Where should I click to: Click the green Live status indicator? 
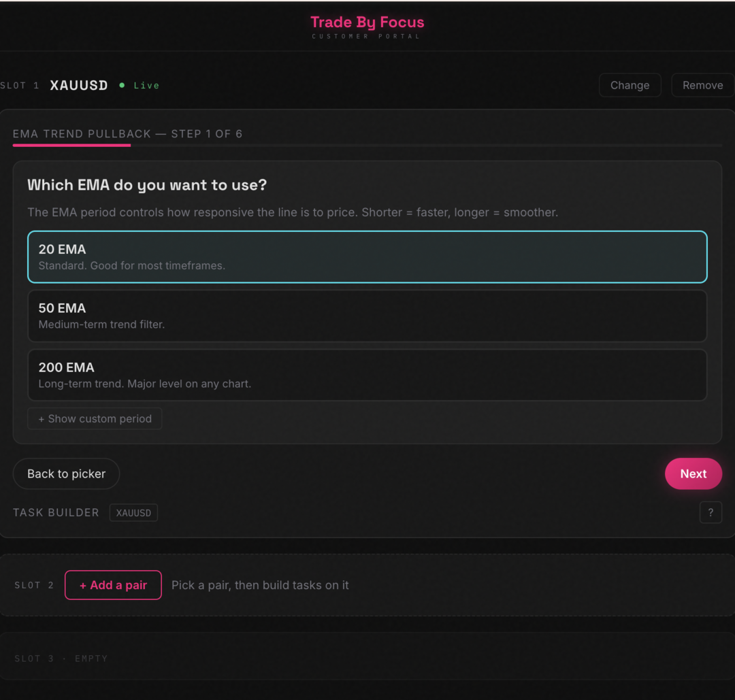tap(140, 85)
